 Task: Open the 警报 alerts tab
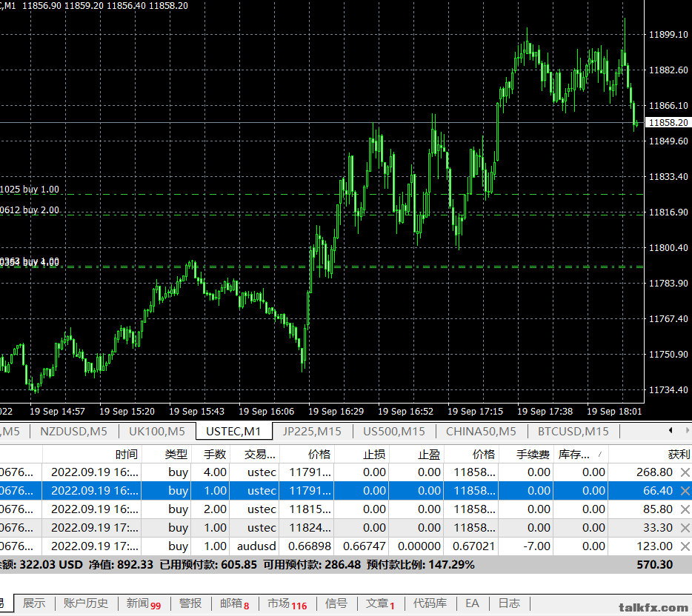click(x=190, y=603)
